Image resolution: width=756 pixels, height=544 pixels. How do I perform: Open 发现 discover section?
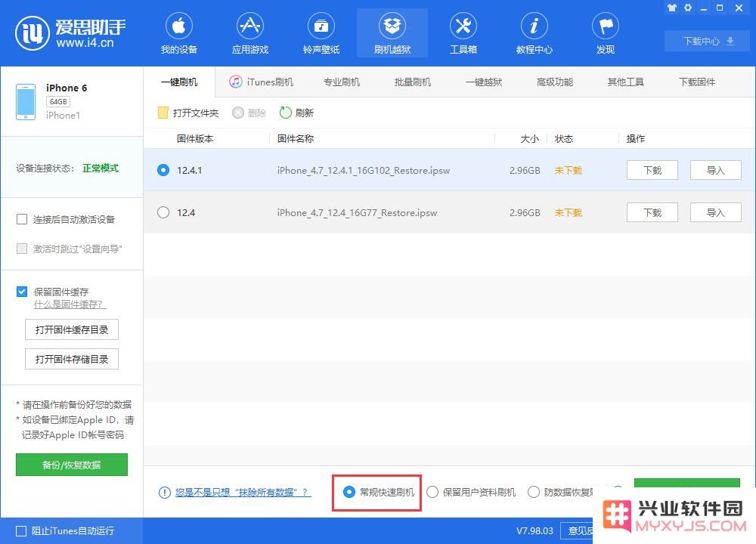coord(606,32)
